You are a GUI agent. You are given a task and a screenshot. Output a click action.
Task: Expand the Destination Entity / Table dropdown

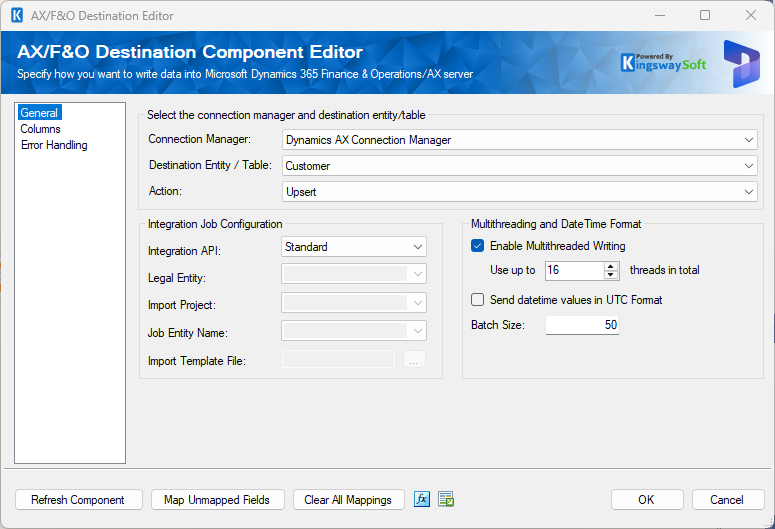[519, 166]
